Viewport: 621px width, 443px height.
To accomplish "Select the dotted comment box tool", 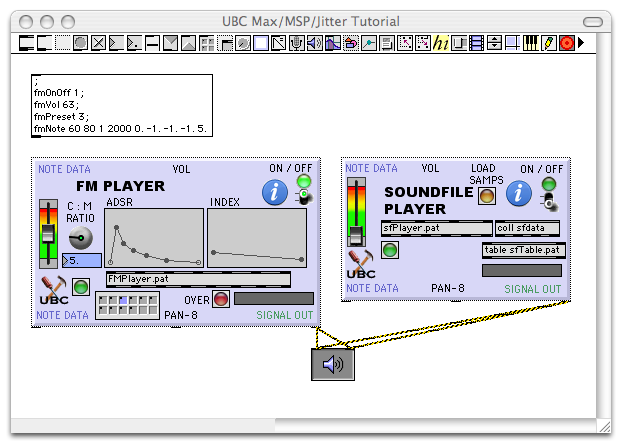I will [x=62, y=43].
